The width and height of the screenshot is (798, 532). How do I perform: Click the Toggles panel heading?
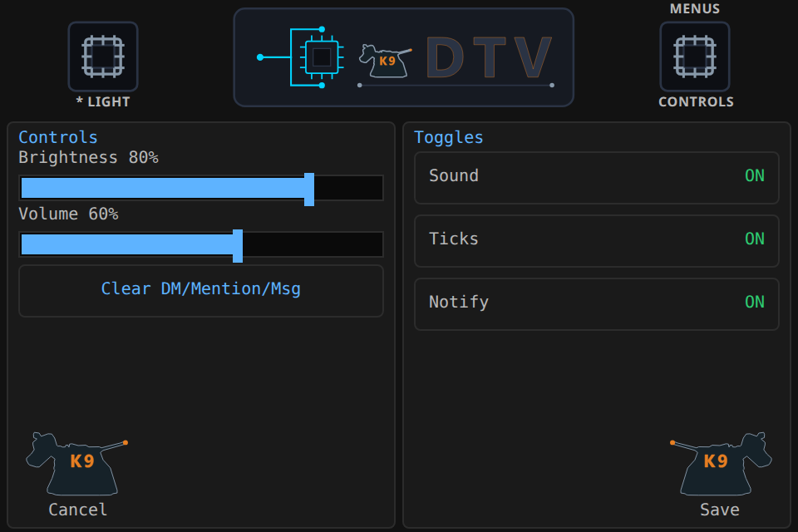[x=448, y=137]
